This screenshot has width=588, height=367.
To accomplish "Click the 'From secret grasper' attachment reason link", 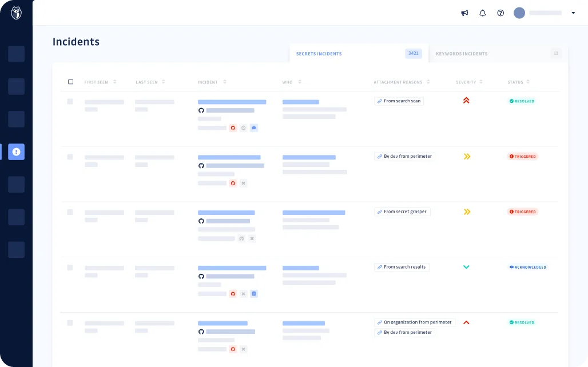I will [402, 212].
